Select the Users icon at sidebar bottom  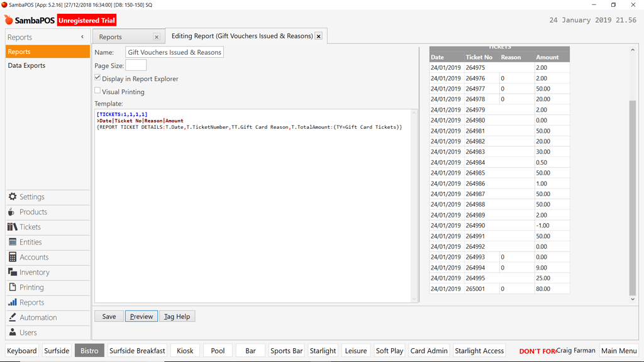[11, 332]
